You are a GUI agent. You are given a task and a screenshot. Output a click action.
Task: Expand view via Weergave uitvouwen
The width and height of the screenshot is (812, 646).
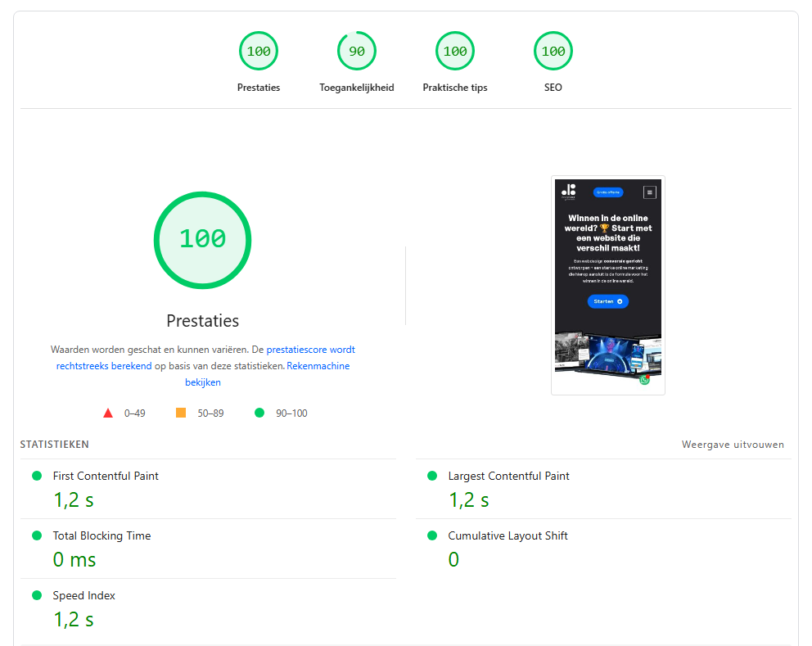pyautogui.click(x=733, y=445)
